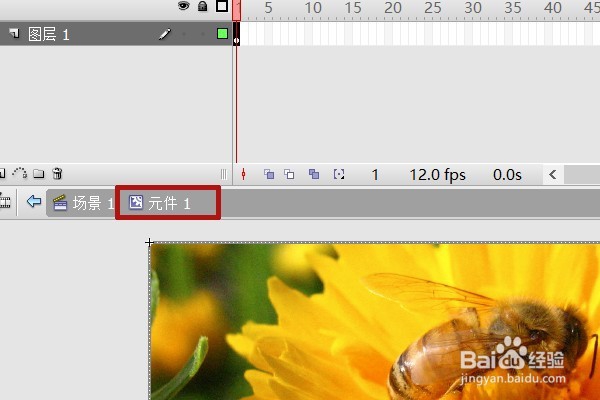This screenshot has height=400, width=600.
Task: Click the timeline horizontal scrollbar track
Action: pyautogui.click(x=582, y=175)
